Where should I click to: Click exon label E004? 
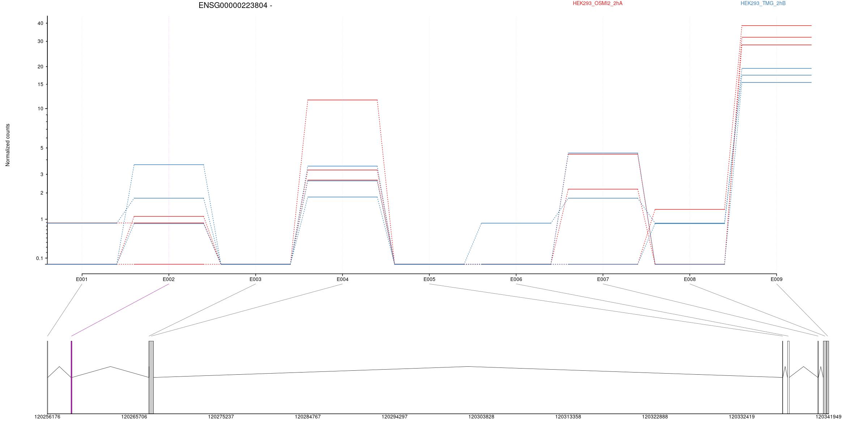click(x=342, y=279)
